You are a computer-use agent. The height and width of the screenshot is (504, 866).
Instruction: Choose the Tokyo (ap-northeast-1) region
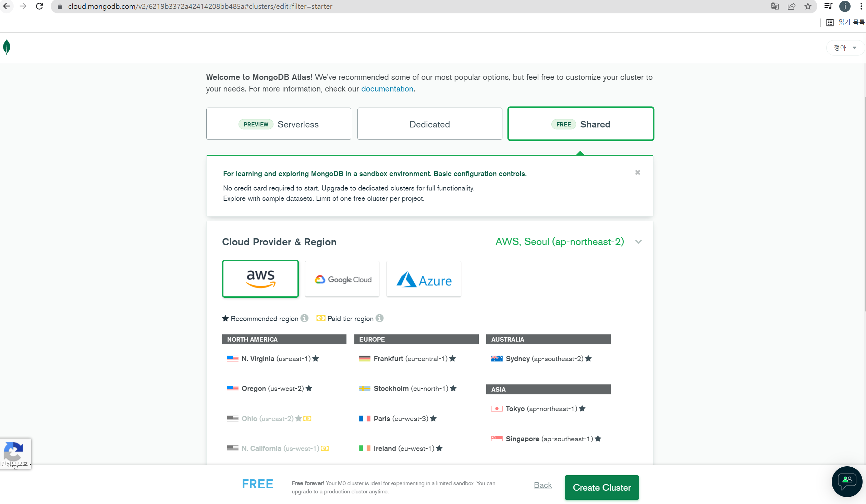(x=541, y=408)
